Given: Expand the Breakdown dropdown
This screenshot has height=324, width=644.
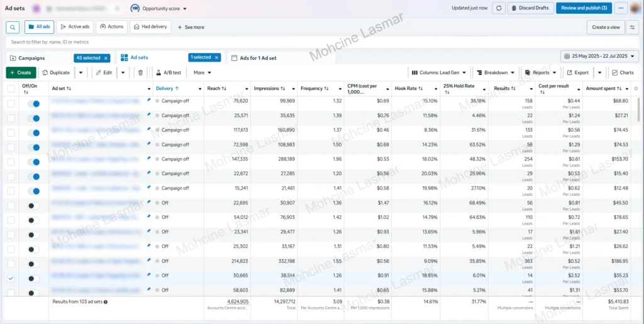Looking at the screenshot, I should [x=496, y=72].
